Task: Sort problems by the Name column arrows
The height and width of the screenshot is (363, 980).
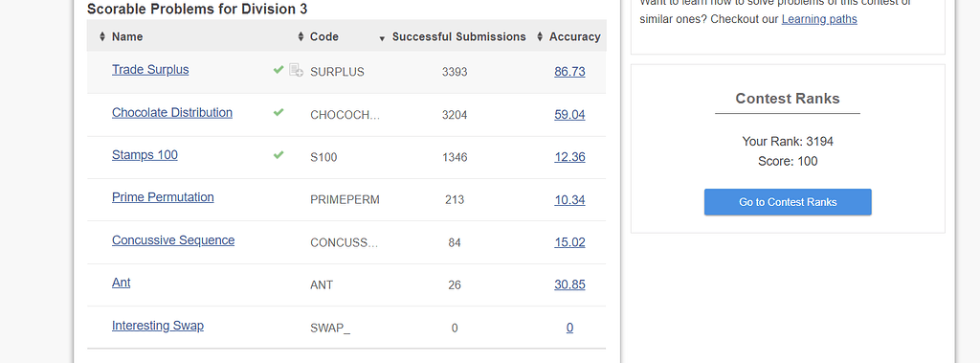Action: pyautogui.click(x=102, y=37)
